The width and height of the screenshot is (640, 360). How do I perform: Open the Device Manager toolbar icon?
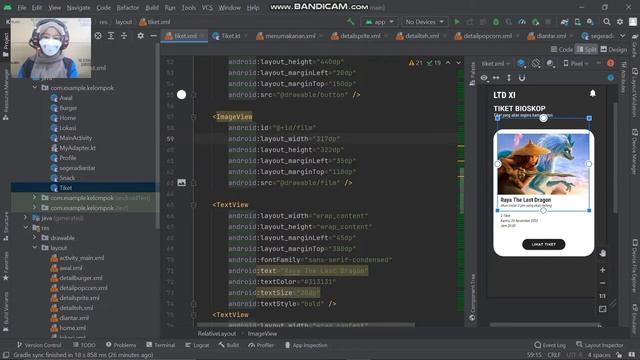point(578,22)
